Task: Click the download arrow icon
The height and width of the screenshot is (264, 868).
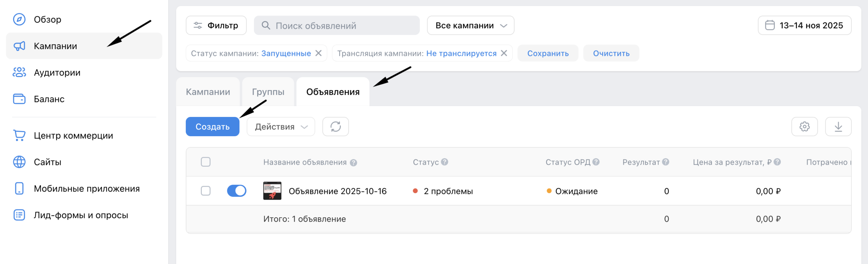Action: click(x=838, y=127)
